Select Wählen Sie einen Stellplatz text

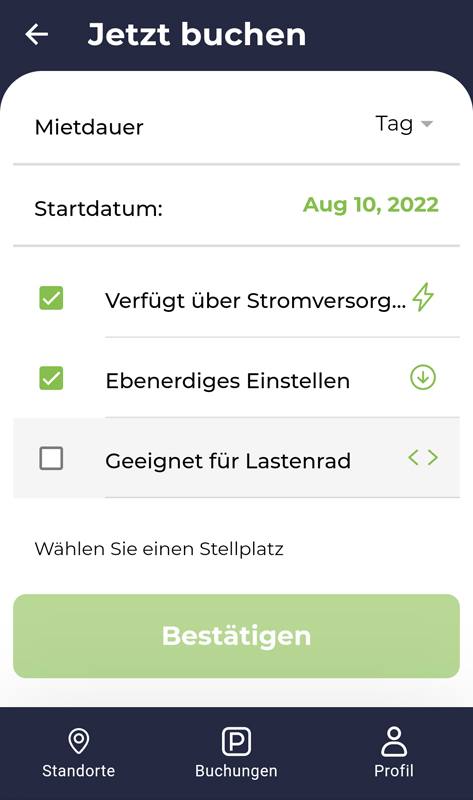[x=159, y=549]
